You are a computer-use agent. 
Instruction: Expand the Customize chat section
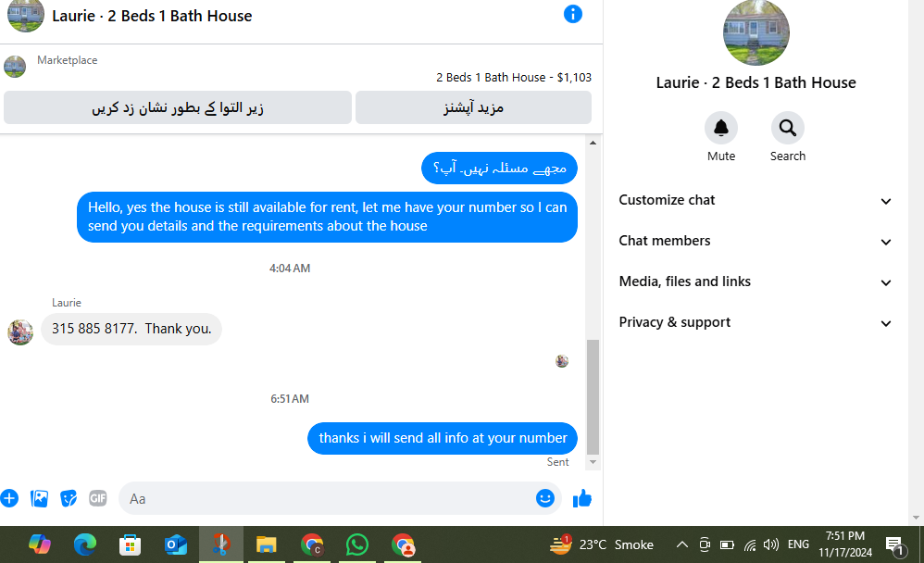[755, 200]
